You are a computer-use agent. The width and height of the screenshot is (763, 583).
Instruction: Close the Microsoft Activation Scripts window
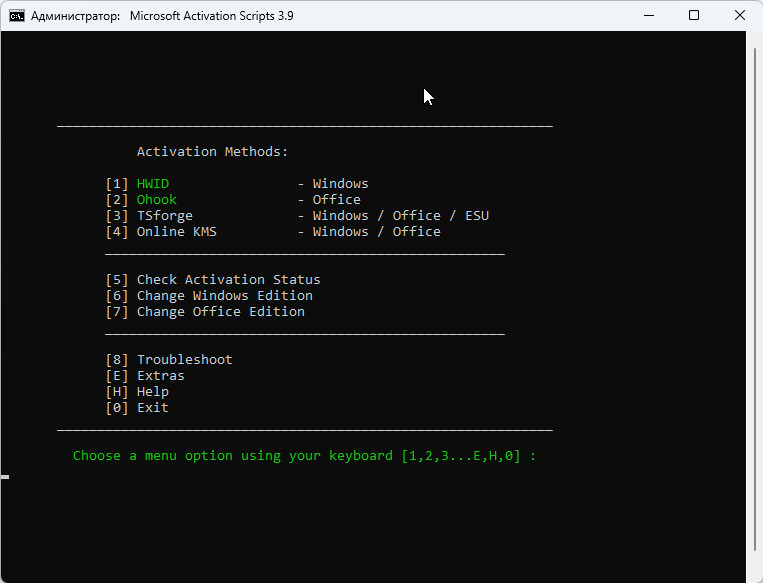click(740, 16)
